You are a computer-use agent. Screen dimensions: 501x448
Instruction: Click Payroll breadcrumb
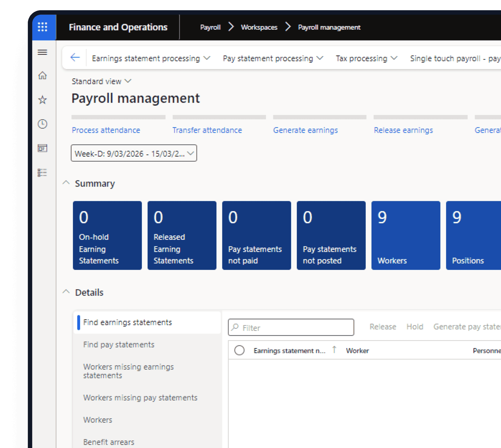pyautogui.click(x=210, y=27)
